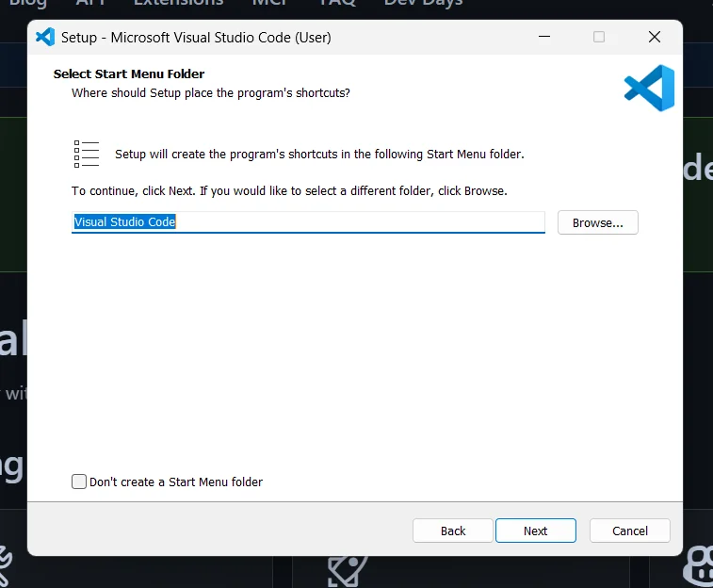Screen dimensions: 713x588
Task: Click the rocket icon on the webpage behind
Action: pos(348,571)
